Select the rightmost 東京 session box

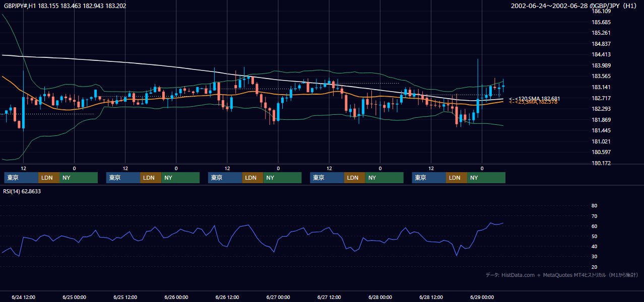[429, 178]
